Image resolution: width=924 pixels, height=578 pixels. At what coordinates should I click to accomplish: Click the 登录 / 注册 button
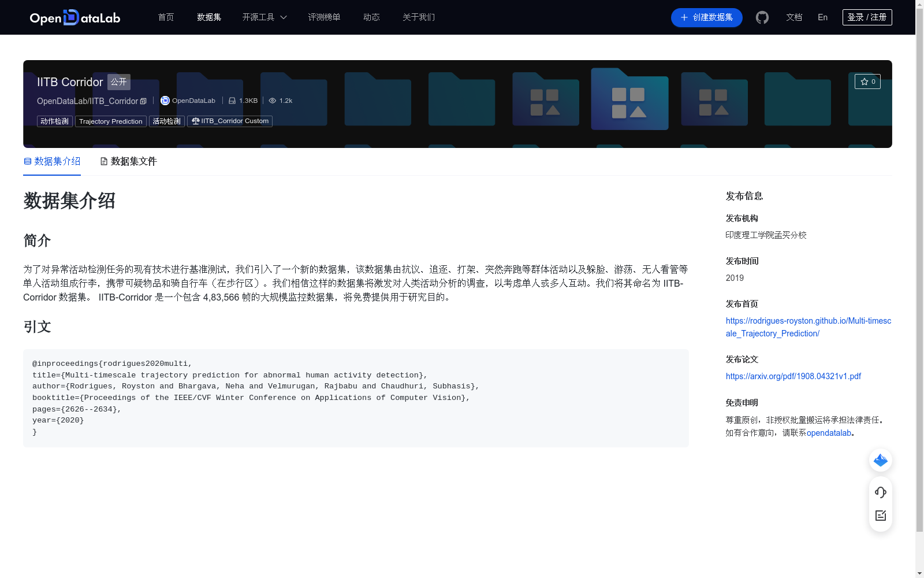pyautogui.click(x=867, y=17)
